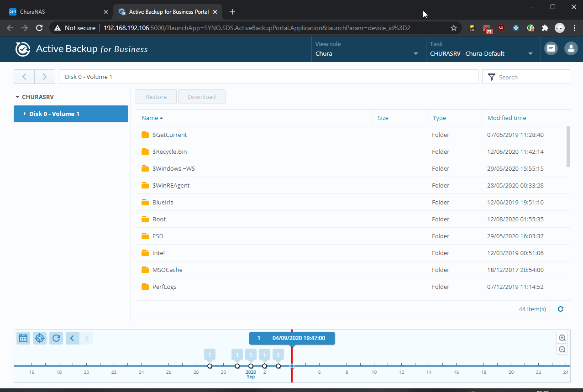Viewport: 583px width, 392px height.
Task: Expand Disk 0 - Volume 1 tree item
Action: [25, 114]
